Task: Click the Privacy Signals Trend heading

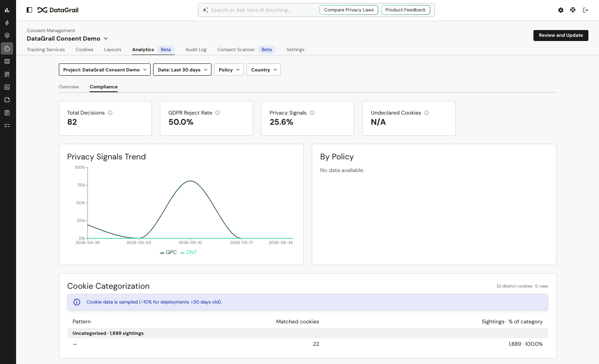Action: click(107, 157)
